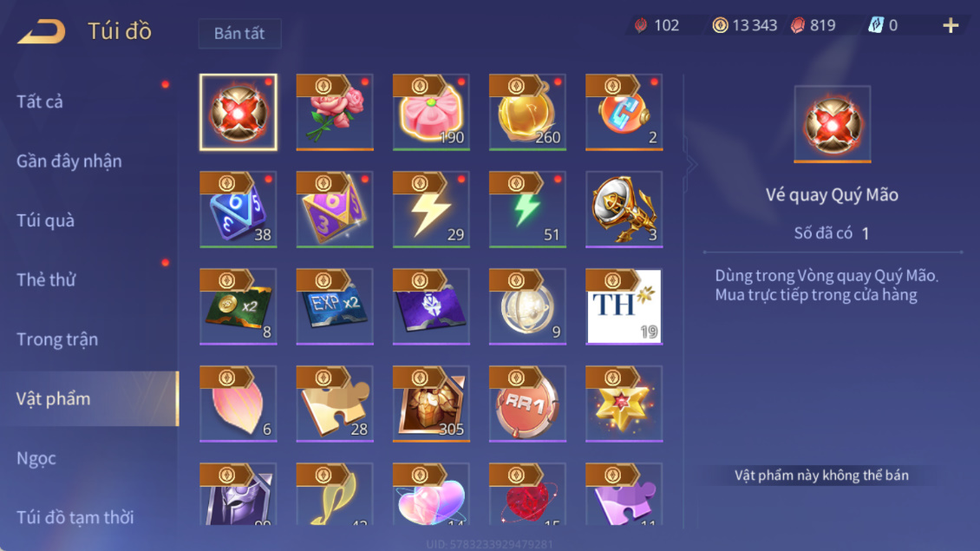The width and height of the screenshot is (980, 551).
Task: Select the golden orb item (260)
Action: click(x=527, y=113)
